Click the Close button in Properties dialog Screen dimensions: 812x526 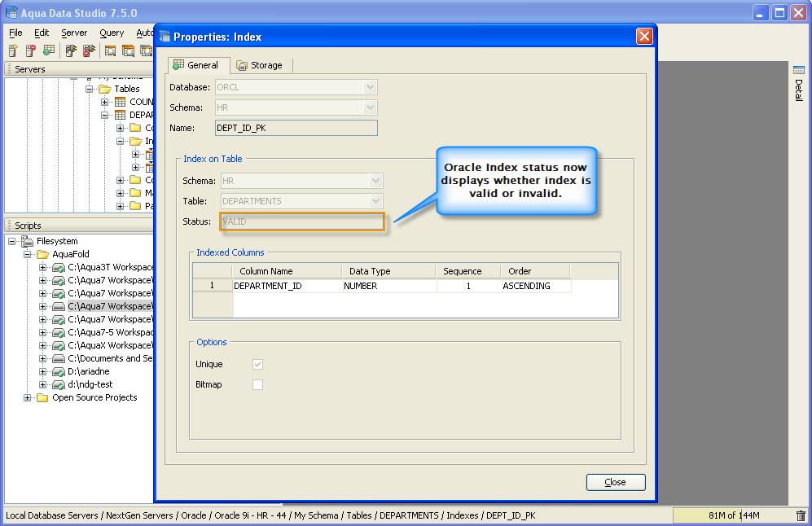coord(616,482)
